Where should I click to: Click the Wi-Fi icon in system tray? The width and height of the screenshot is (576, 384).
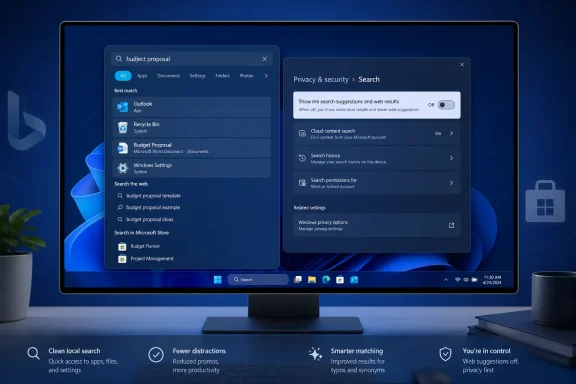click(458, 280)
